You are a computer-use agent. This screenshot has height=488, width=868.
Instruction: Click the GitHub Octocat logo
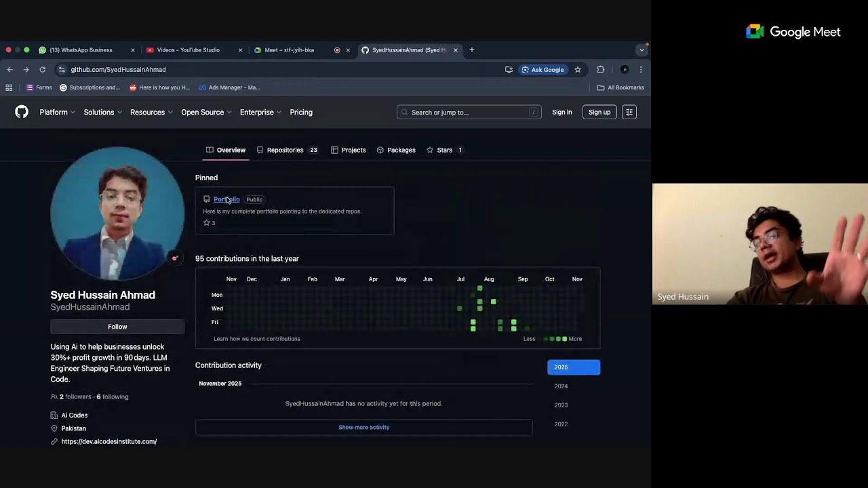point(22,112)
